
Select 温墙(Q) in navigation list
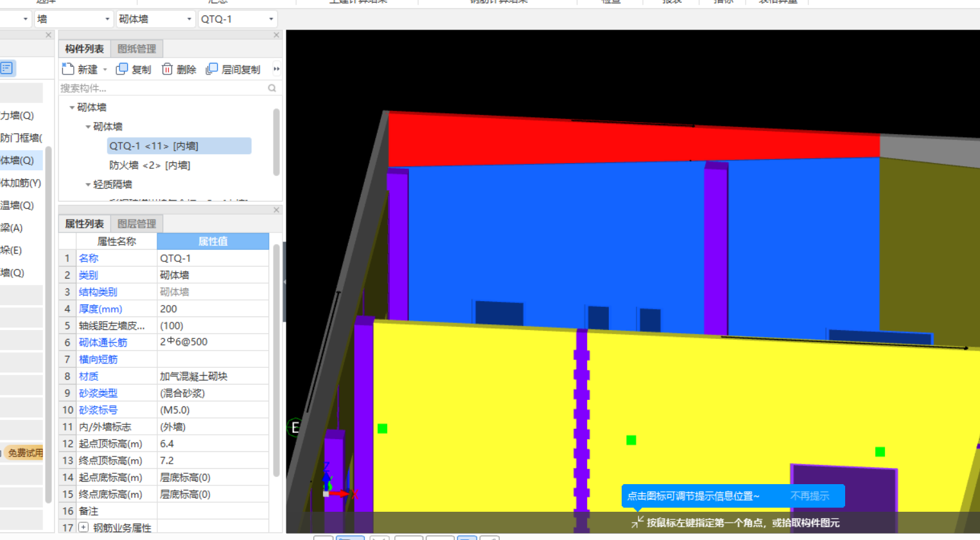pyautogui.click(x=17, y=205)
